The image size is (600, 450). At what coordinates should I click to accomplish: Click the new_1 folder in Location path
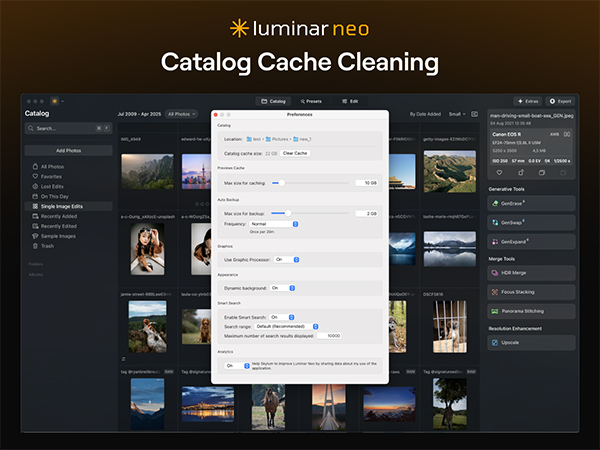302,139
